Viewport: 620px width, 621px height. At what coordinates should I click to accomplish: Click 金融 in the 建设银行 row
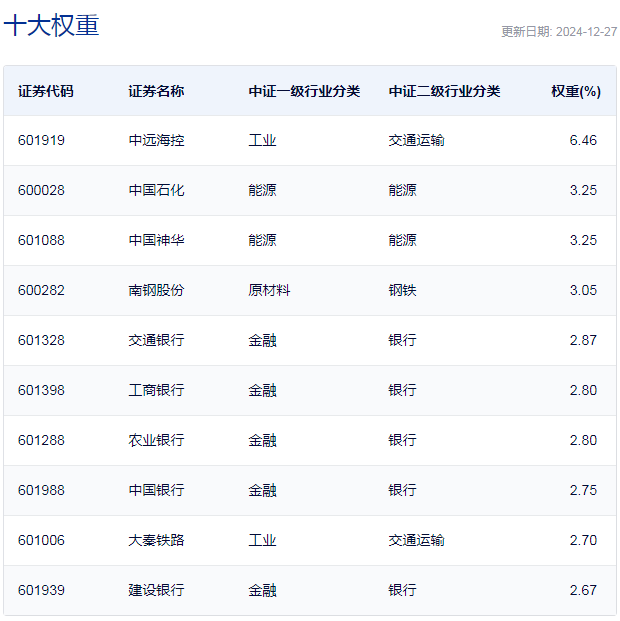click(x=262, y=590)
